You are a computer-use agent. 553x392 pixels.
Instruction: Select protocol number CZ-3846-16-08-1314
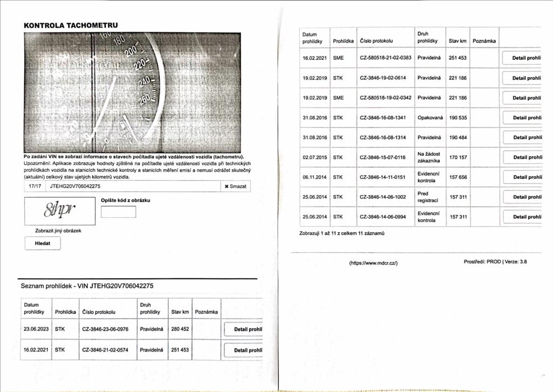click(383, 137)
